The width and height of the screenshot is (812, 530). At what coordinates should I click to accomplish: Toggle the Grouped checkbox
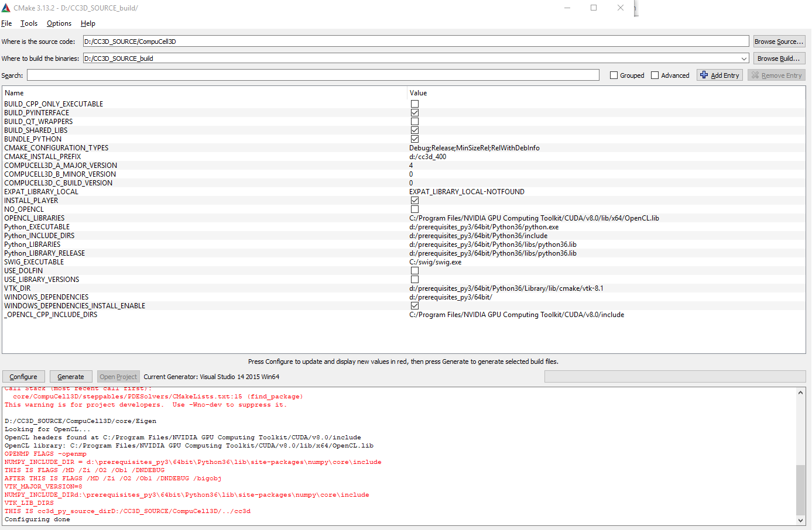click(x=614, y=75)
